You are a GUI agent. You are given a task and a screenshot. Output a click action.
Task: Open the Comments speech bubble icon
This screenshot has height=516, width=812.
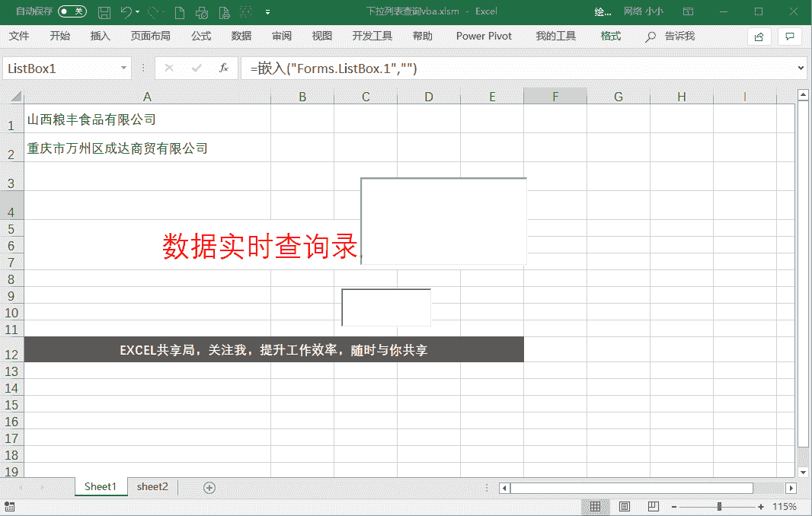[x=790, y=37]
